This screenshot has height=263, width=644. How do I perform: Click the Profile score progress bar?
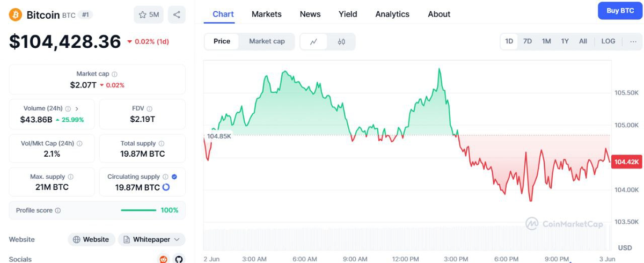click(138, 210)
